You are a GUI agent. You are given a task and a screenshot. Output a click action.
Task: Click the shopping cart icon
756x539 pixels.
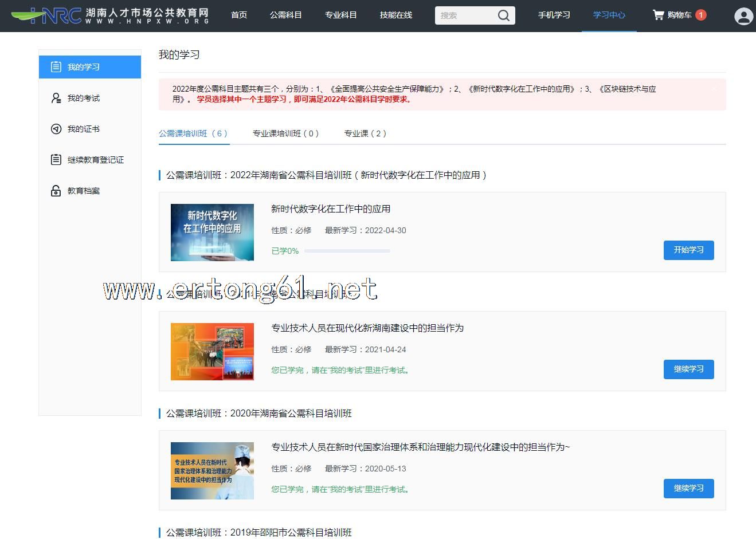(x=658, y=15)
